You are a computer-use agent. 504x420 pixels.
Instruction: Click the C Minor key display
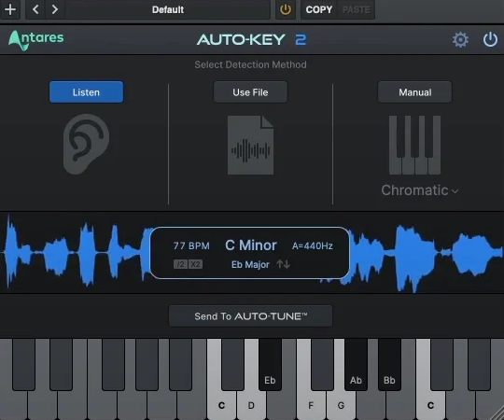point(251,245)
